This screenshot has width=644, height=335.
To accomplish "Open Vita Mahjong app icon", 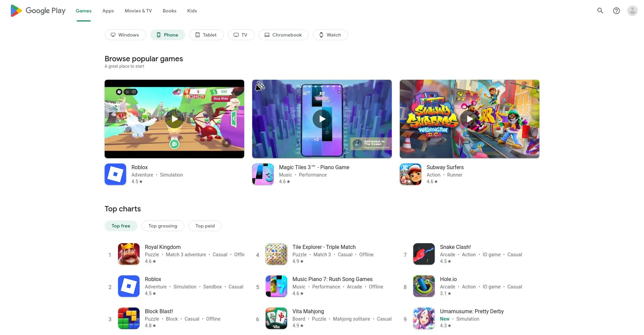I will [276, 318].
